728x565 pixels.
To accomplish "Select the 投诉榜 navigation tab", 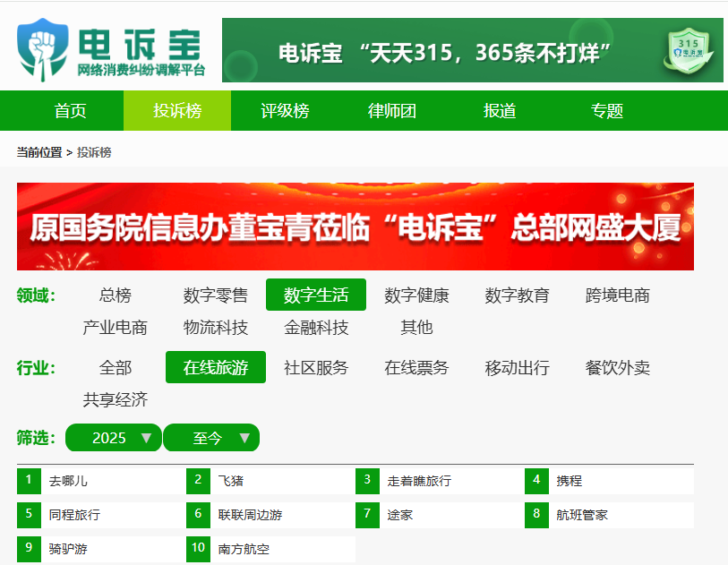I will tap(177, 110).
